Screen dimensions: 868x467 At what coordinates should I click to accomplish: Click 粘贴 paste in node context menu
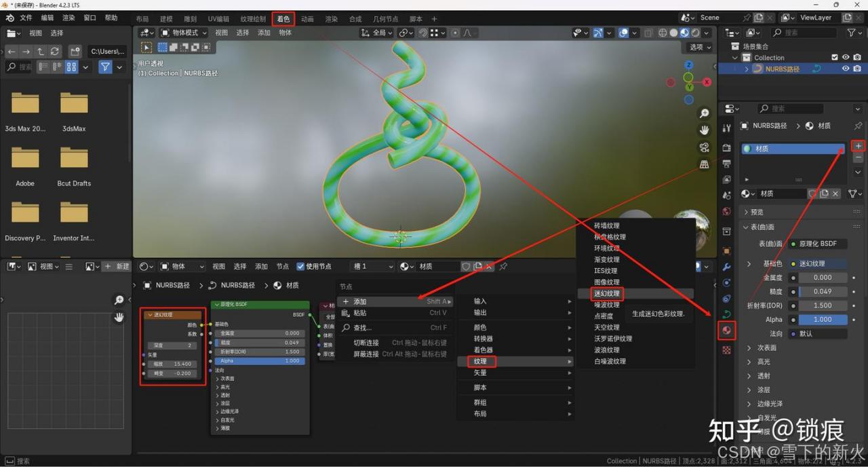tap(395, 313)
